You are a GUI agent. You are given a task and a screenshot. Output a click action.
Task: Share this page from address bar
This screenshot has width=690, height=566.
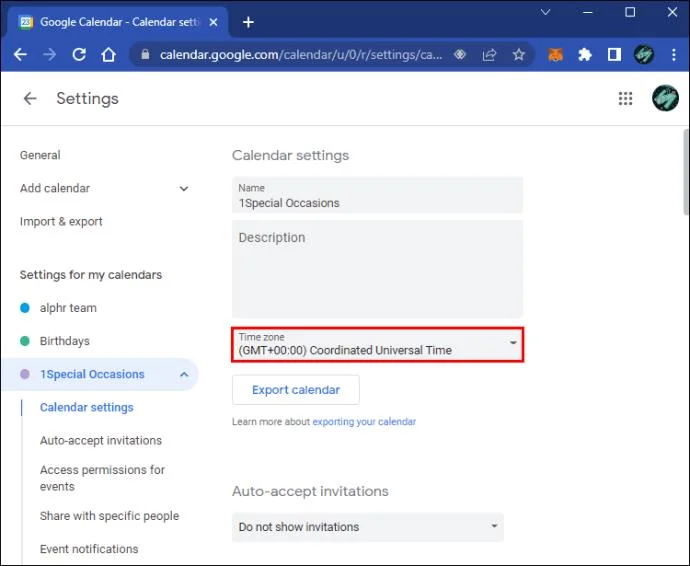(x=489, y=55)
